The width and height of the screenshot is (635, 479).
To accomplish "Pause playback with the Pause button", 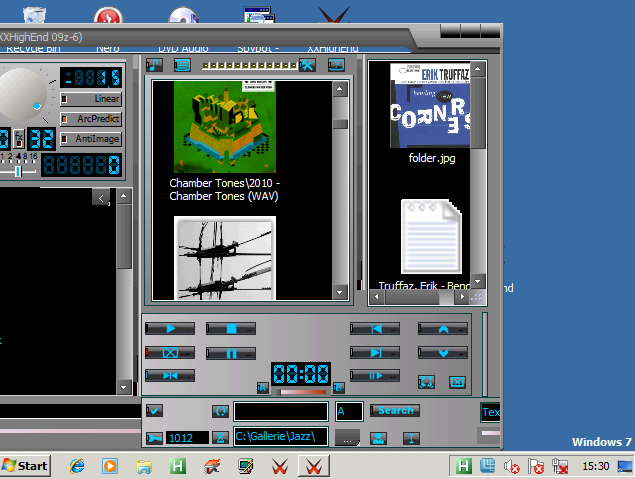I will (231, 353).
